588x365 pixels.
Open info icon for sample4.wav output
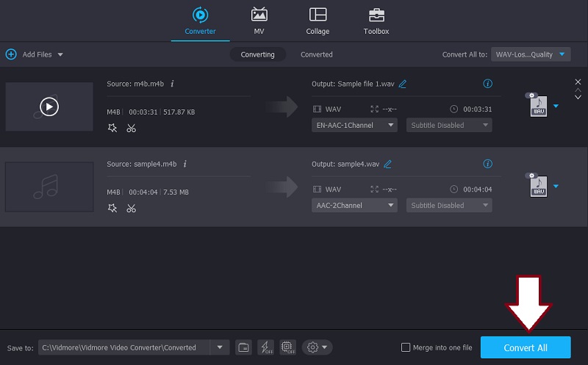click(487, 164)
